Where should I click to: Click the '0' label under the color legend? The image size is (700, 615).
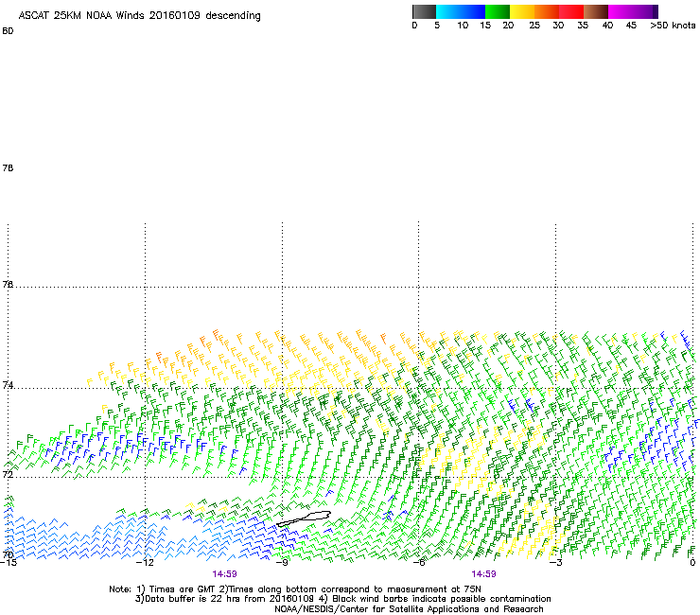(x=414, y=26)
